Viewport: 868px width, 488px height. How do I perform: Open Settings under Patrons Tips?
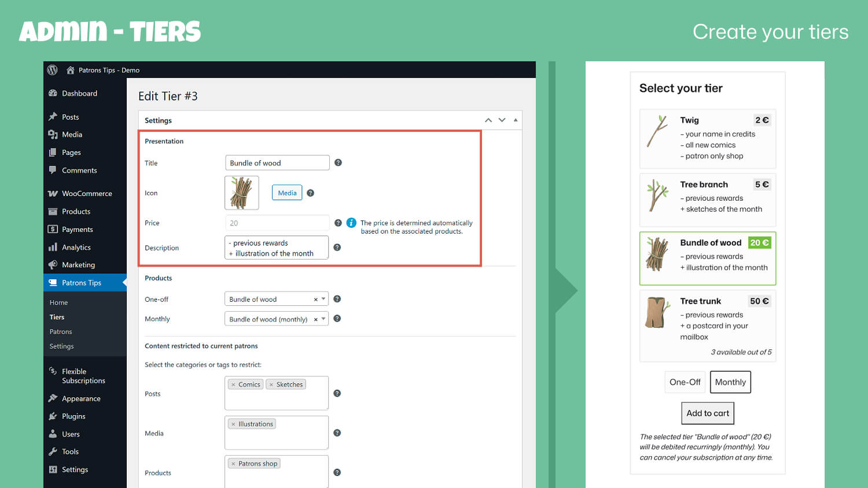pyautogui.click(x=61, y=346)
